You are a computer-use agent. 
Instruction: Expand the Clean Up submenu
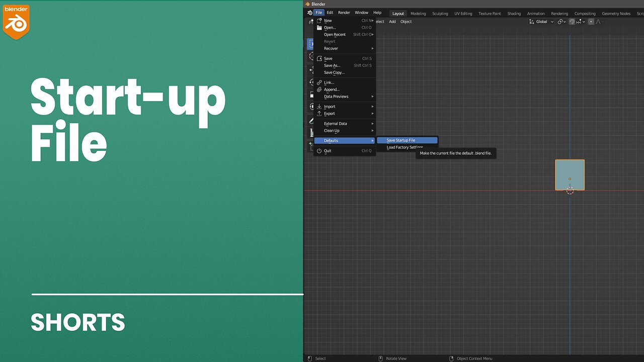point(345,131)
